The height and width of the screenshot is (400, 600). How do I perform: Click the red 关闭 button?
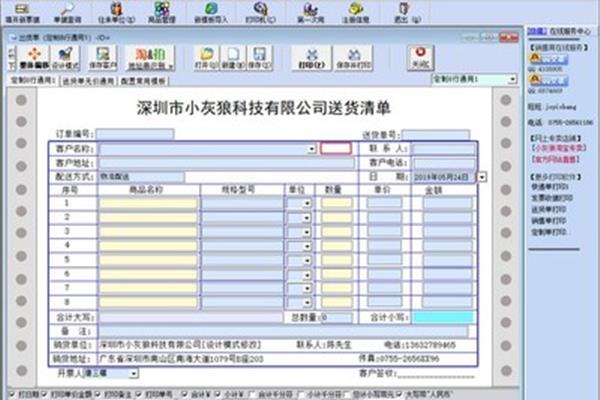pyautogui.click(x=421, y=58)
